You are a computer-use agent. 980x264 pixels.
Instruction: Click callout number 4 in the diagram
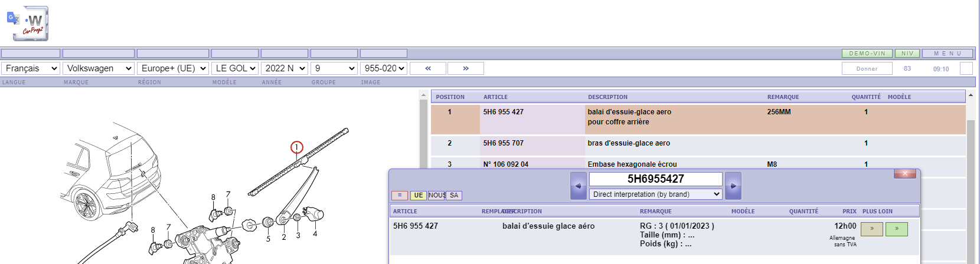(x=315, y=234)
